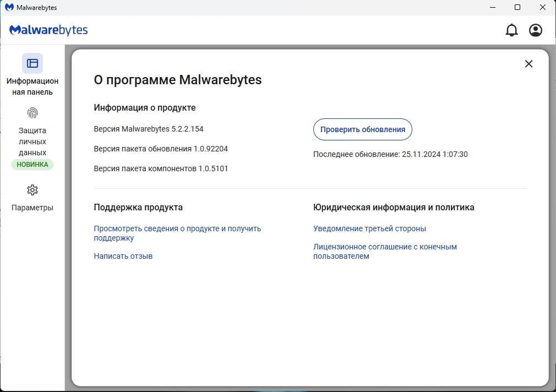556x392 pixels.
Task: Click Версия пакета компонентов 1.0.5101 text
Action: tap(161, 168)
